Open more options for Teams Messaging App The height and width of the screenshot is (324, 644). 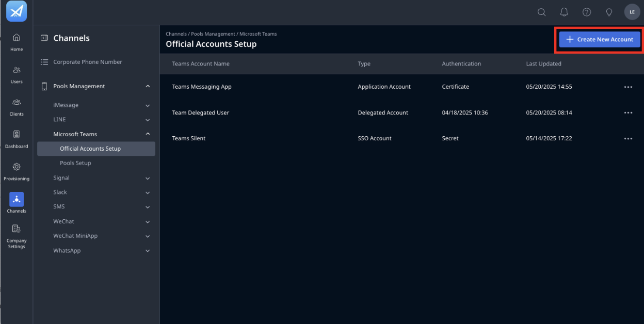point(628,87)
